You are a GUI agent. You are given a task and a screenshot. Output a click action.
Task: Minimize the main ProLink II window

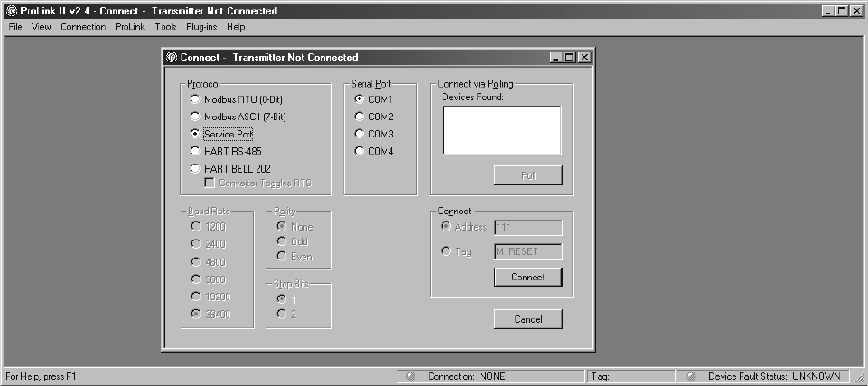(x=828, y=11)
